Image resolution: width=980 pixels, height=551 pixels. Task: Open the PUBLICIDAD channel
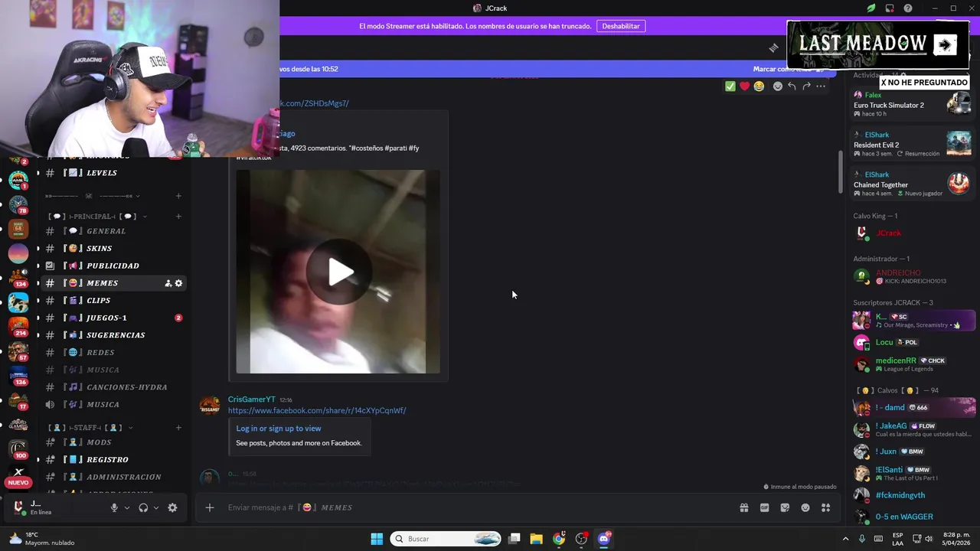click(x=114, y=266)
